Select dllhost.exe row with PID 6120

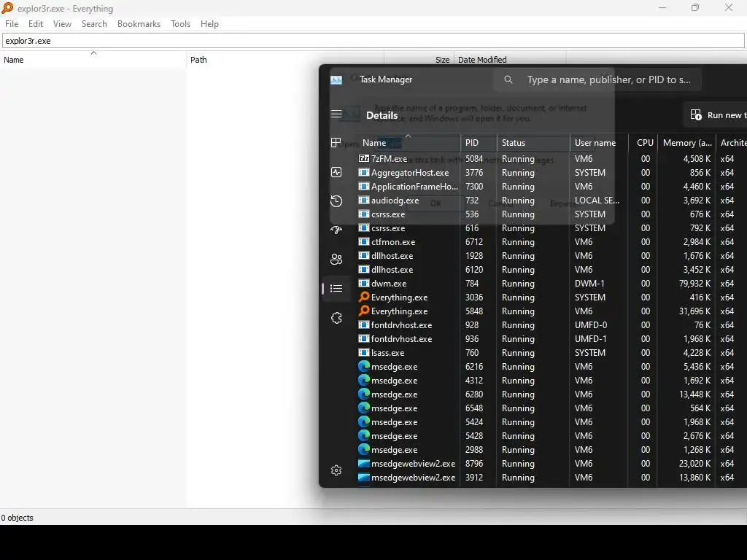click(x=551, y=270)
